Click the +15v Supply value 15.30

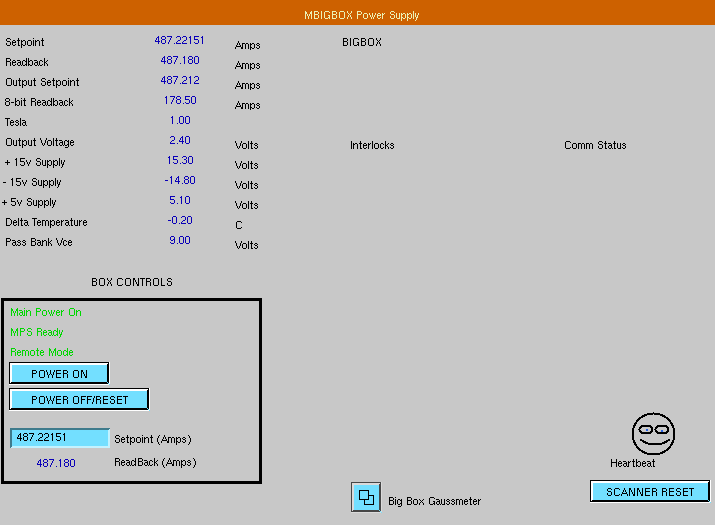pyautogui.click(x=180, y=161)
